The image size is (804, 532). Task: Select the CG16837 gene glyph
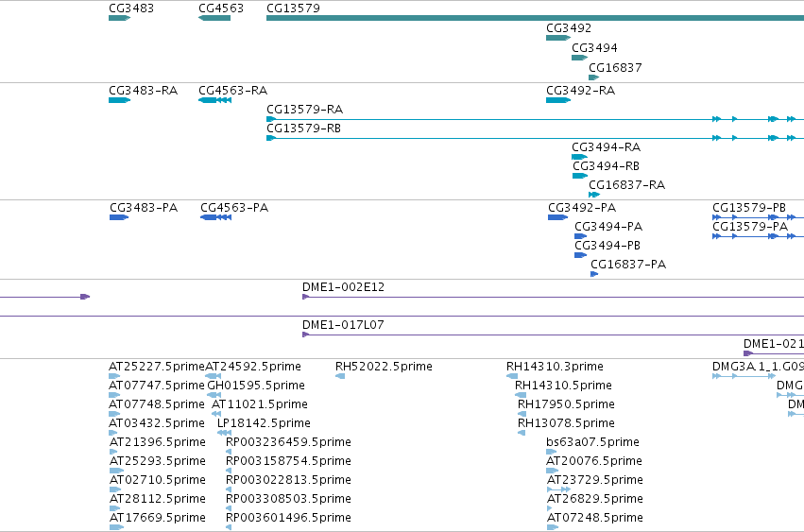[593, 77]
